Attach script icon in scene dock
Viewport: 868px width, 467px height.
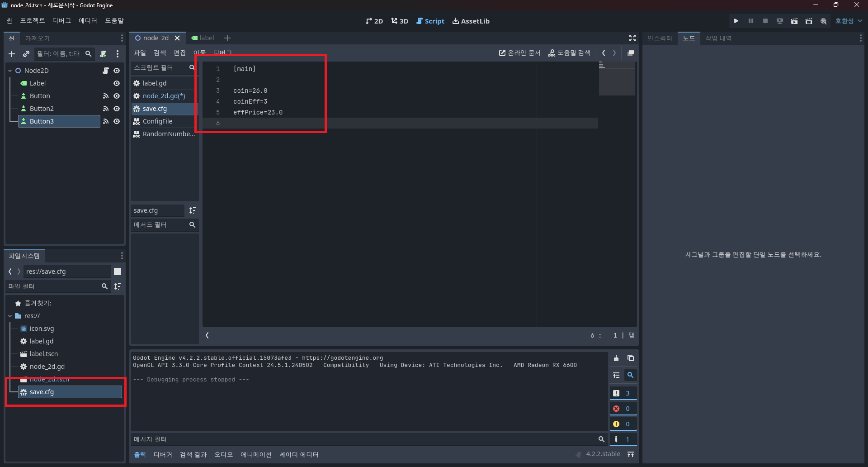click(104, 54)
